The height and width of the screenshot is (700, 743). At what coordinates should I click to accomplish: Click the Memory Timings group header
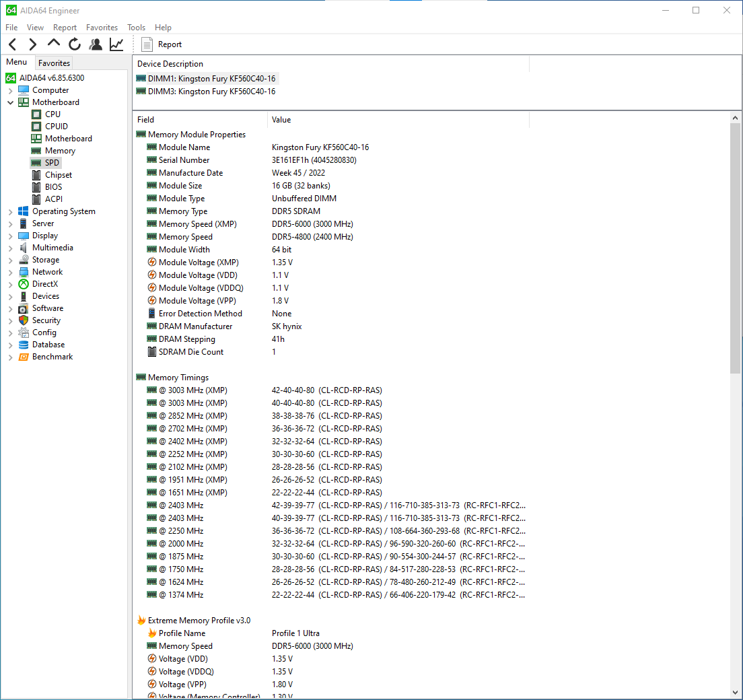point(178,378)
